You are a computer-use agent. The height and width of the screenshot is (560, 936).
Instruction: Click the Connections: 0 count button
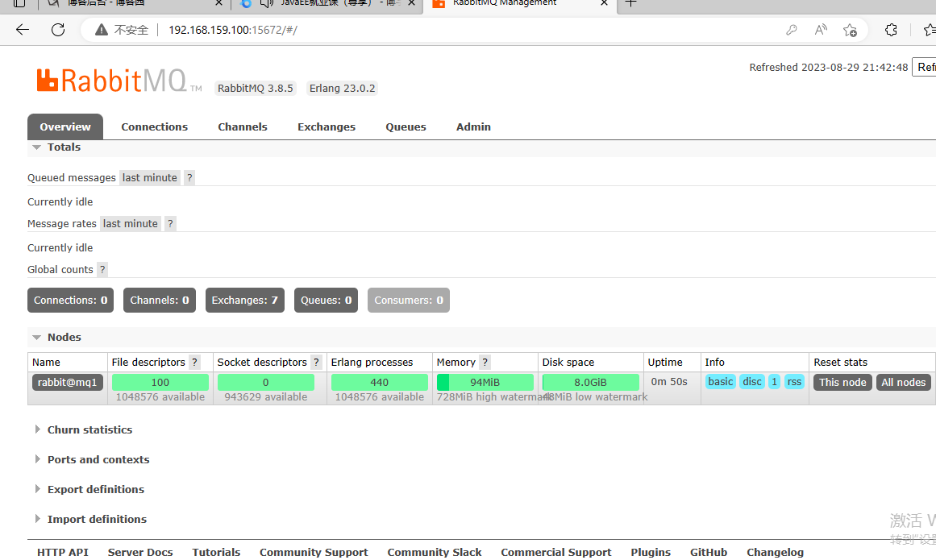click(70, 301)
